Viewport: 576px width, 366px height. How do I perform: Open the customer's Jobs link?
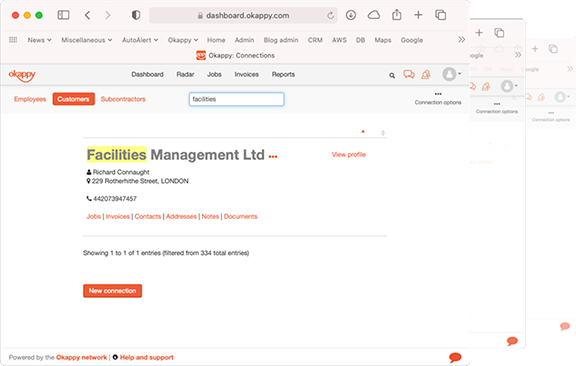93,216
